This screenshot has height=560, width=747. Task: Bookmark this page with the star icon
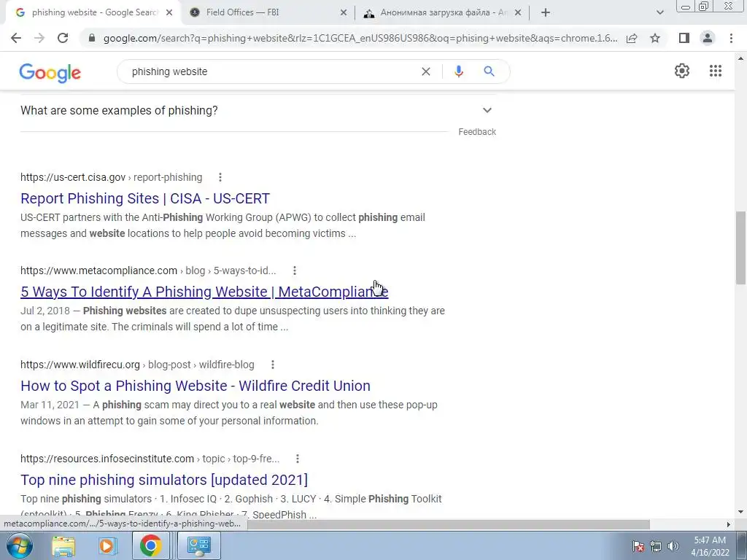pyautogui.click(x=655, y=38)
